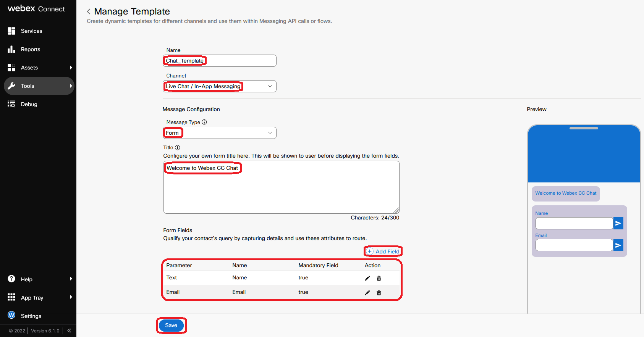Click the Help question mark icon
644x337 pixels.
click(11, 279)
